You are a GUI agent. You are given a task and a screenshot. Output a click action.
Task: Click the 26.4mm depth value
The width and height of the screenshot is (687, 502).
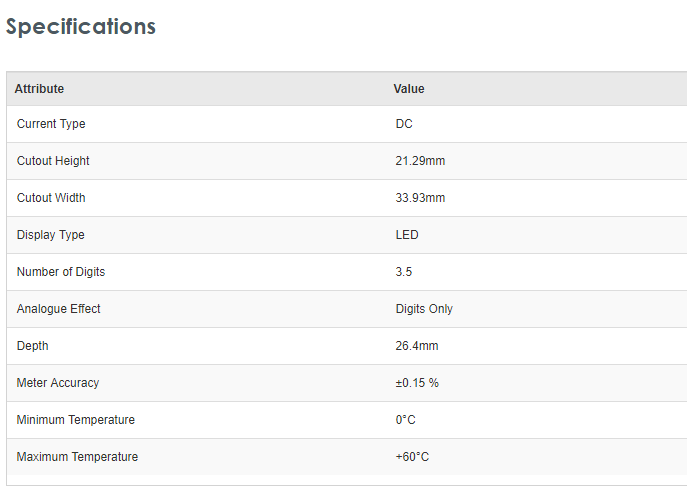417,346
